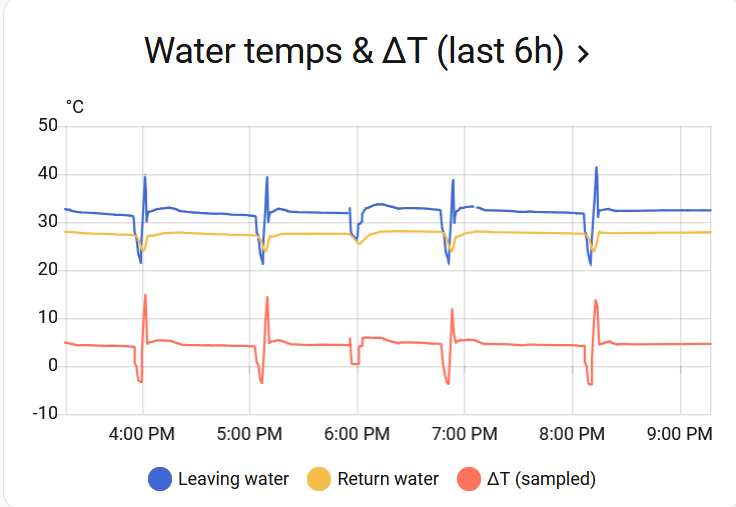
Task: Click the blue spike peak after 8:00 PM
Action: 596,168
